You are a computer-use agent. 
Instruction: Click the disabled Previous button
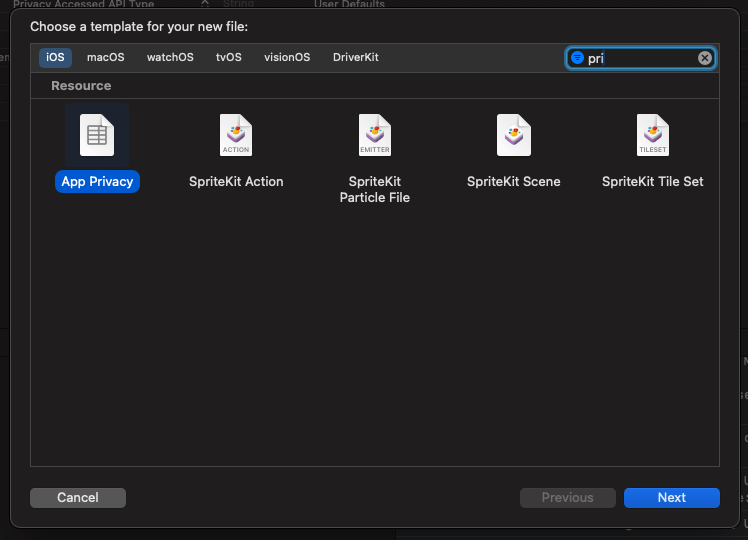click(568, 498)
